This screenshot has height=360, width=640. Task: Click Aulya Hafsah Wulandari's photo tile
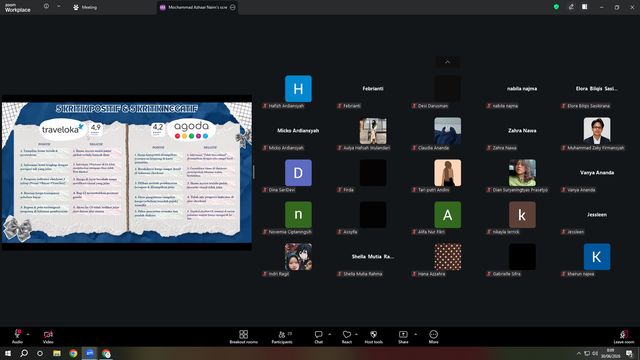click(x=373, y=131)
